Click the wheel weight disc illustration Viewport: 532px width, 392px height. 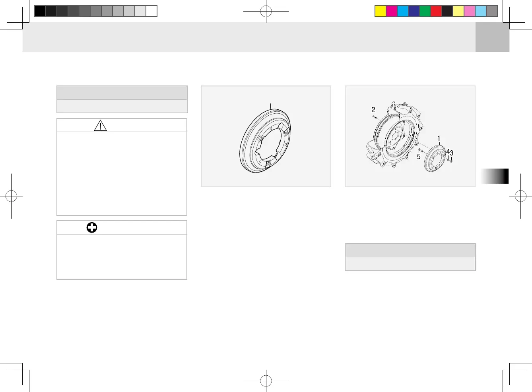[x=265, y=140]
